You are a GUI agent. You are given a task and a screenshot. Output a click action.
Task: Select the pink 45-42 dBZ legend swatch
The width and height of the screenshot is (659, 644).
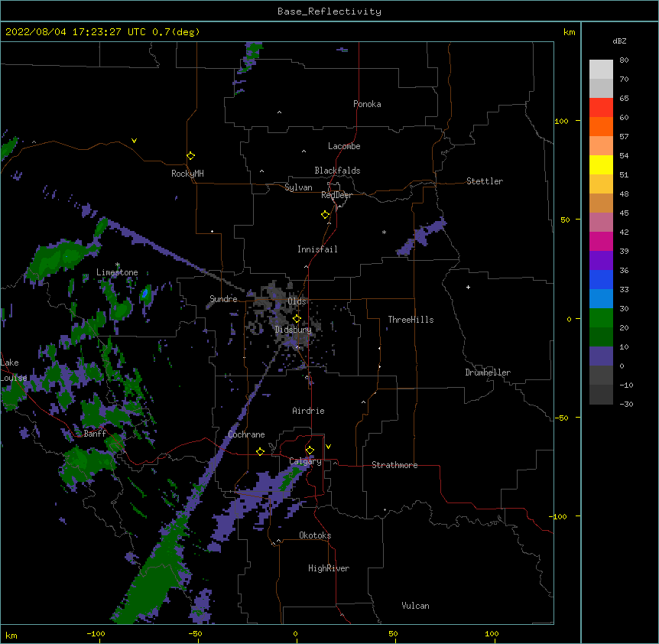tap(601, 223)
